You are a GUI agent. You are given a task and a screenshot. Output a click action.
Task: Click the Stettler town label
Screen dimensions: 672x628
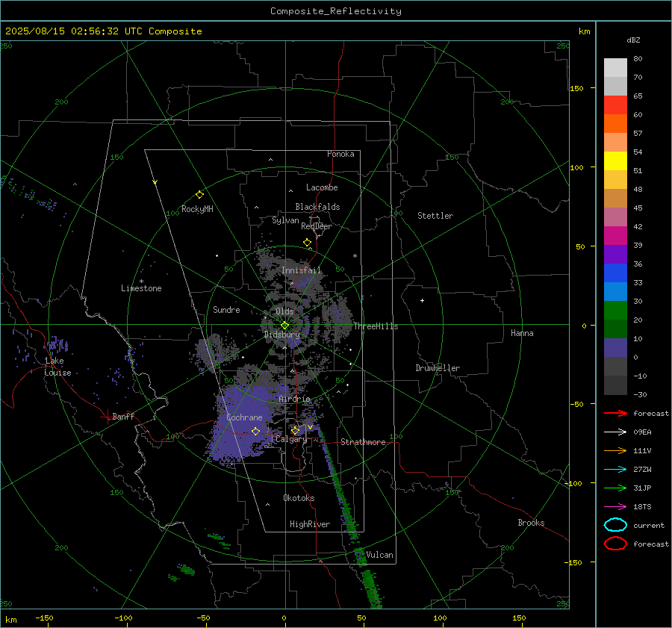pos(435,216)
